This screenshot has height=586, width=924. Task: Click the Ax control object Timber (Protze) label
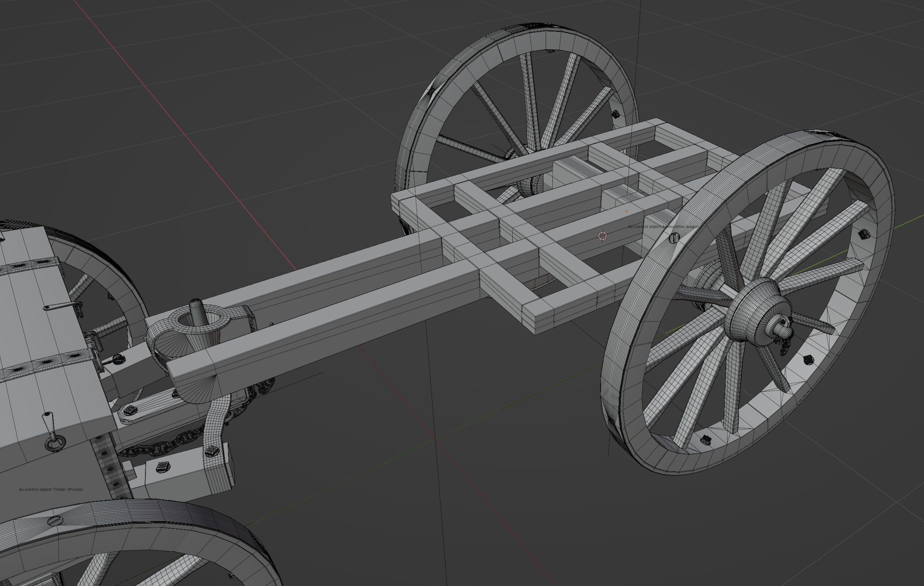(x=51, y=489)
